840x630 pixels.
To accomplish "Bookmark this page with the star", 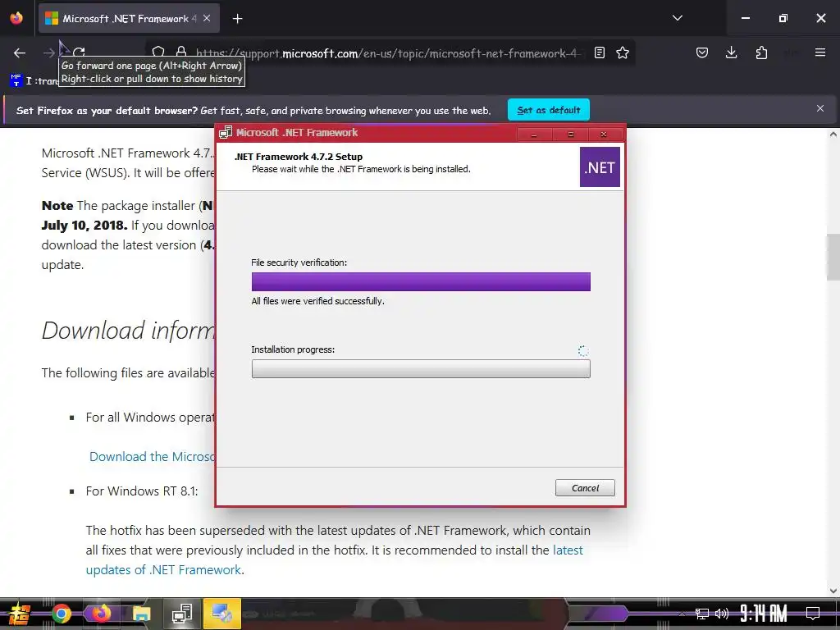I will tap(623, 52).
